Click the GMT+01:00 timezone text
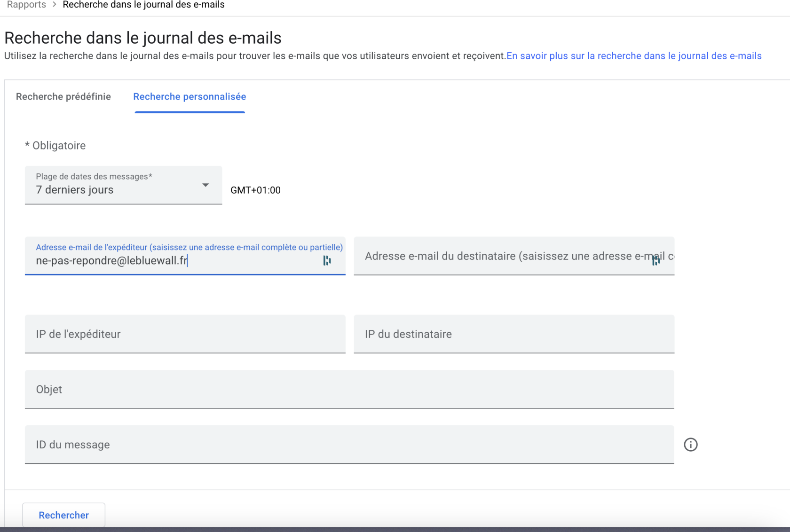This screenshot has height=532, width=790. 255,190
